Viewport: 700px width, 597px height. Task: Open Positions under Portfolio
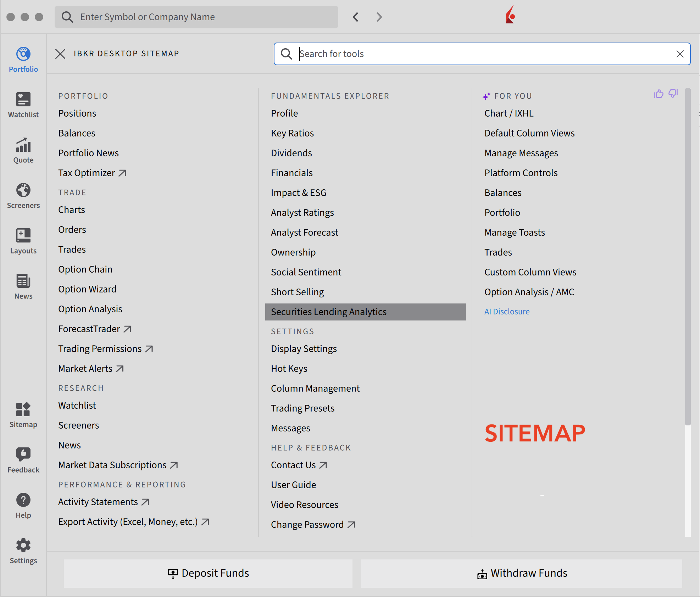pos(77,113)
